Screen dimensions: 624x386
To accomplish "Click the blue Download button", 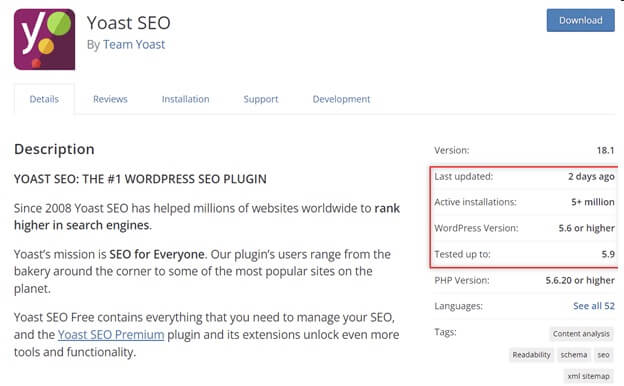I will pyautogui.click(x=580, y=20).
